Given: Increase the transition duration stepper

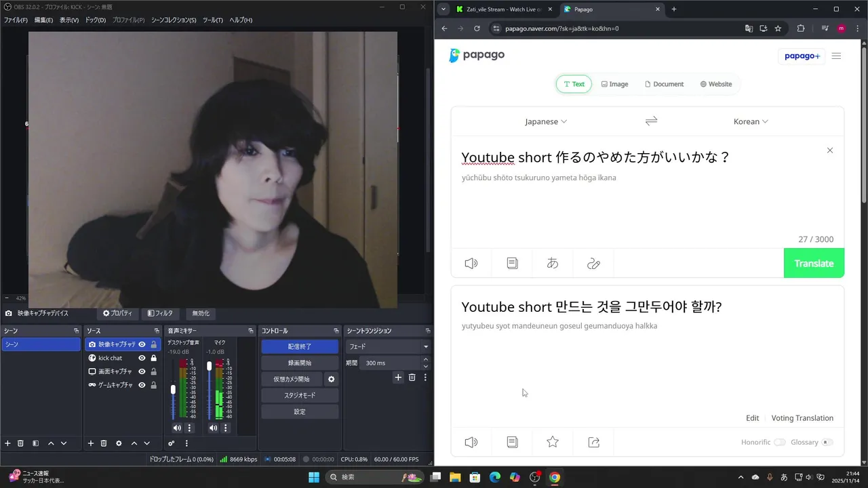Looking at the screenshot, I should tap(426, 360).
